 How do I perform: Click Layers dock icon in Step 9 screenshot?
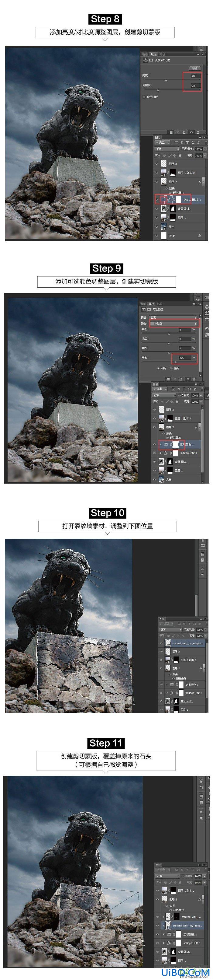[208, 395]
